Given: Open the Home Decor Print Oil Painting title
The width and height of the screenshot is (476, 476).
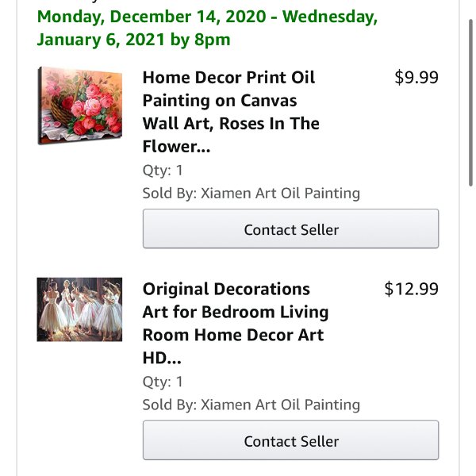Looking at the screenshot, I should coord(231,112).
